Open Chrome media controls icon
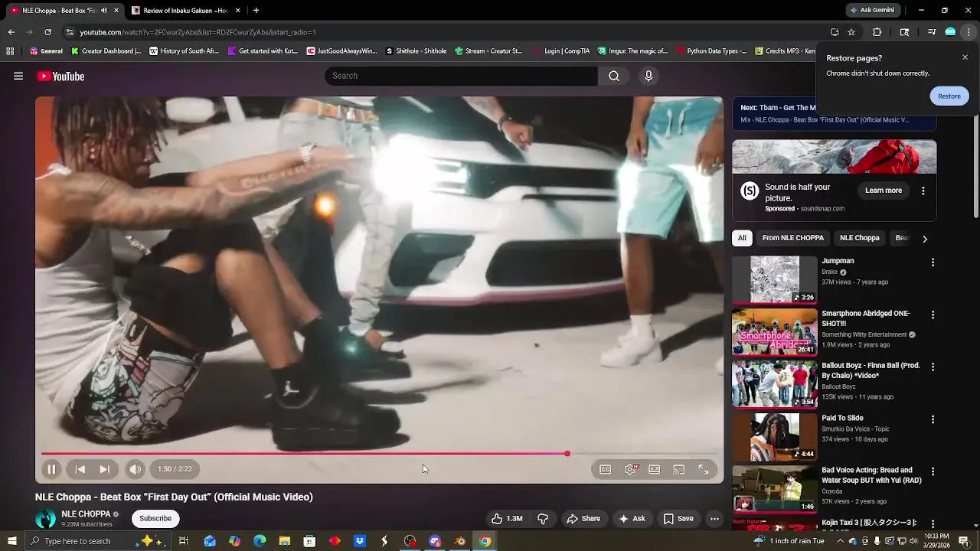Image resolution: width=980 pixels, height=551 pixels. (932, 32)
